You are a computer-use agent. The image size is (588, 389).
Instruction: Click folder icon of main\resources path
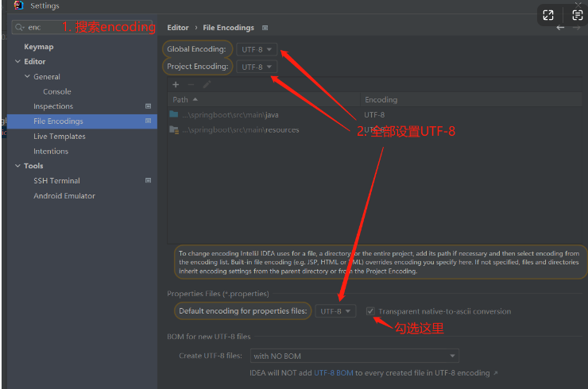pyautogui.click(x=174, y=129)
